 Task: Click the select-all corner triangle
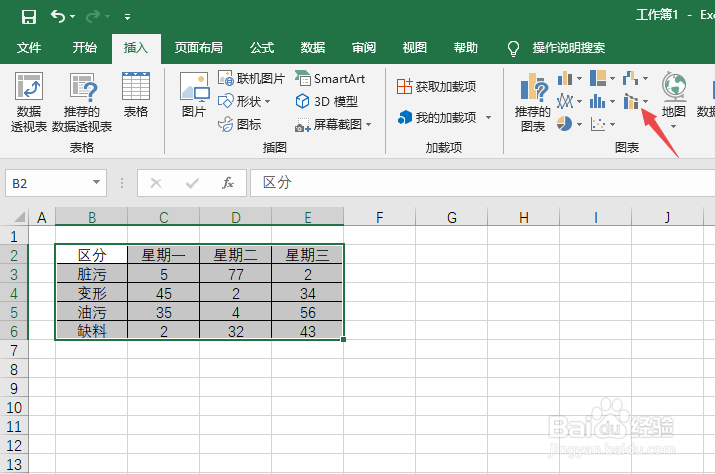tap(19, 217)
